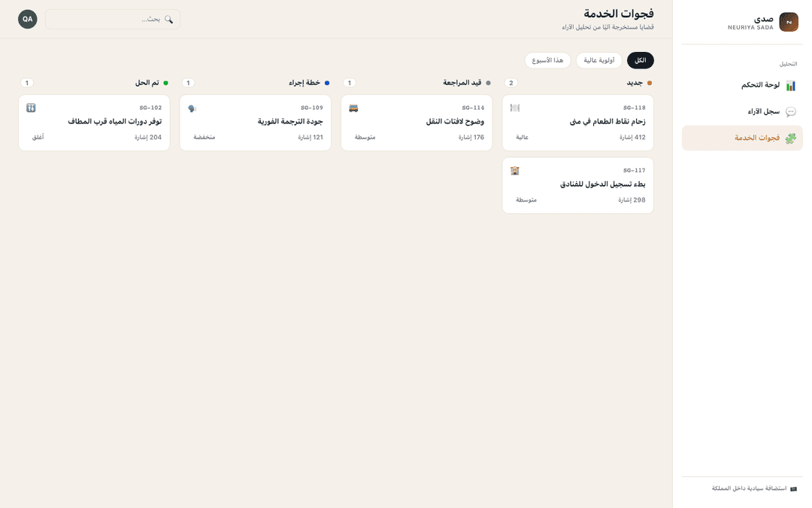
Task: Click the ID SG-117
Action: [x=635, y=171]
